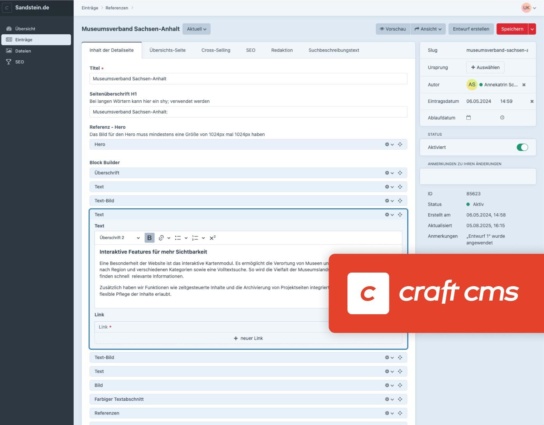
Task: Open the Ansicht dropdown button
Action: tap(428, 29)
